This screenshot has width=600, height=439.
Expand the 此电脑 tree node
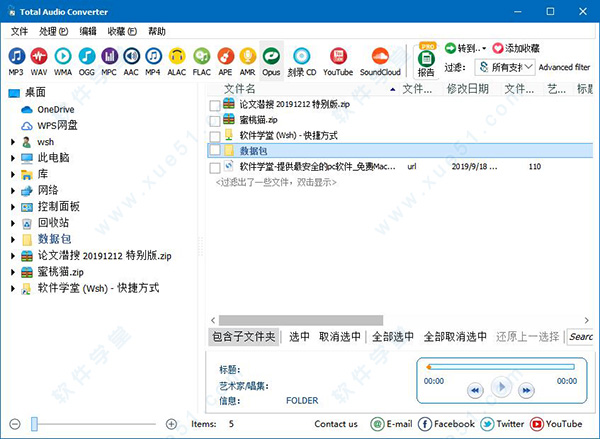[x=13, y=158]
